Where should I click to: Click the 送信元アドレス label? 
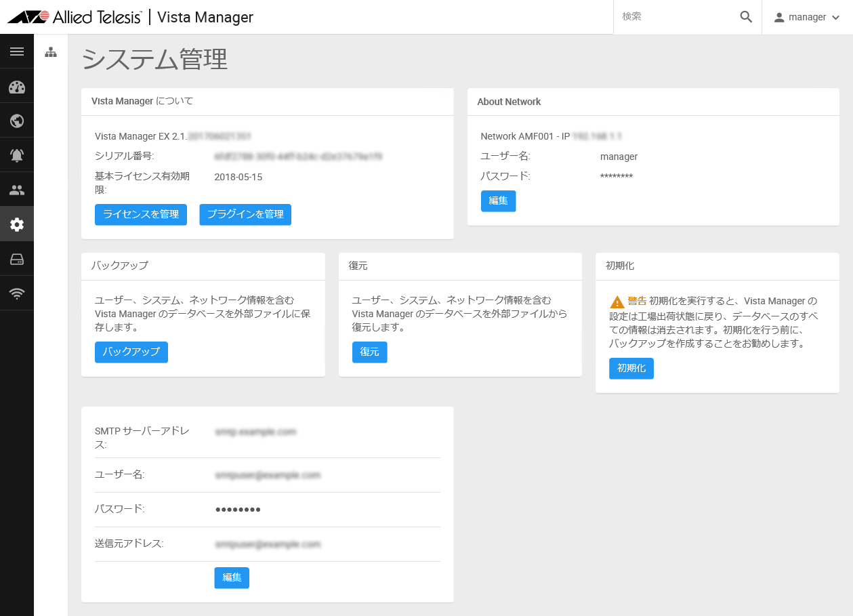pyautogui.click(x=129, y=543)
